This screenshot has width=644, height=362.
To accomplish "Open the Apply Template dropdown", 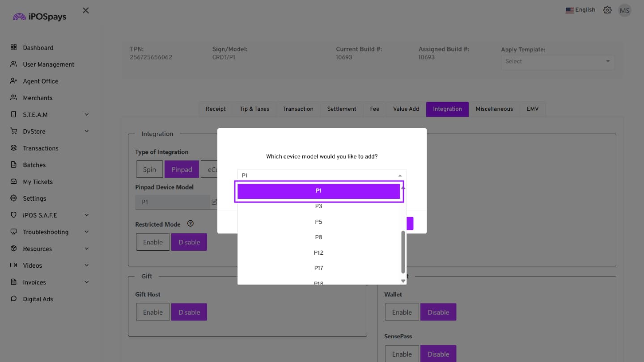I will 558,62.
